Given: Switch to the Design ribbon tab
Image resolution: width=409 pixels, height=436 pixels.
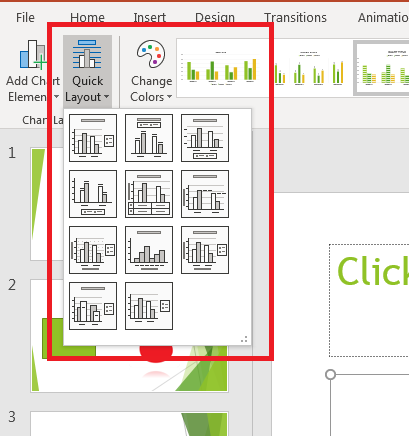Looking at the screenshot, I should pos(215,17).
